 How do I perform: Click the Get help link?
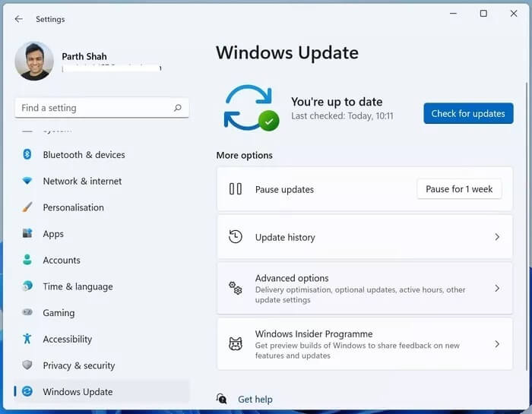pos(255,399)
